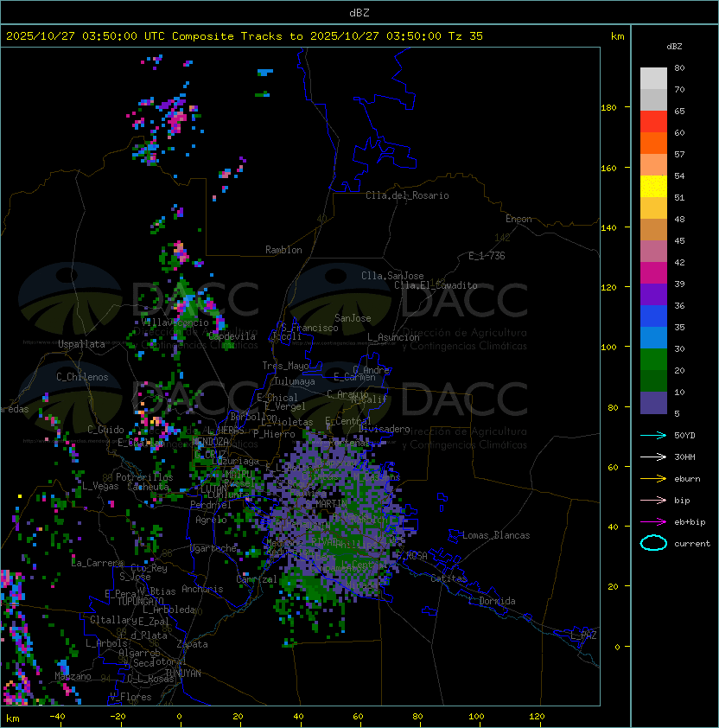Click the 'Divisadero' map label
Screen dimensions: 719x728
[385, 429]
